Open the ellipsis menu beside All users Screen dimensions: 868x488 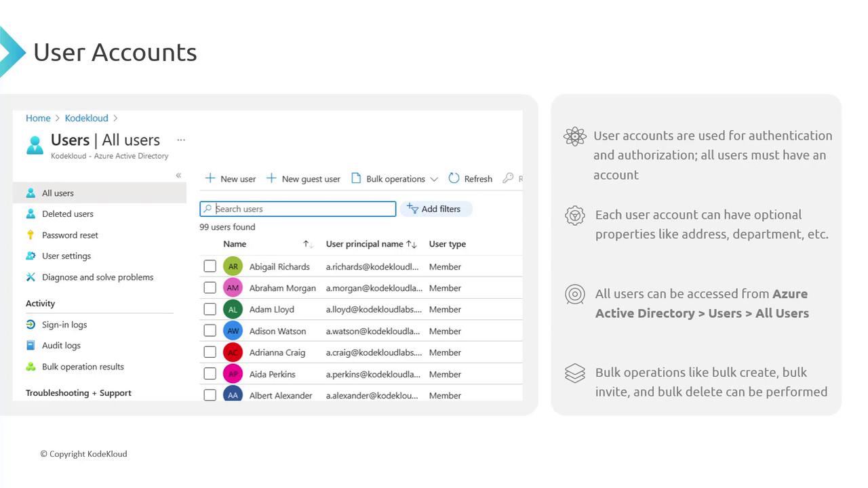tap(181, 140)
